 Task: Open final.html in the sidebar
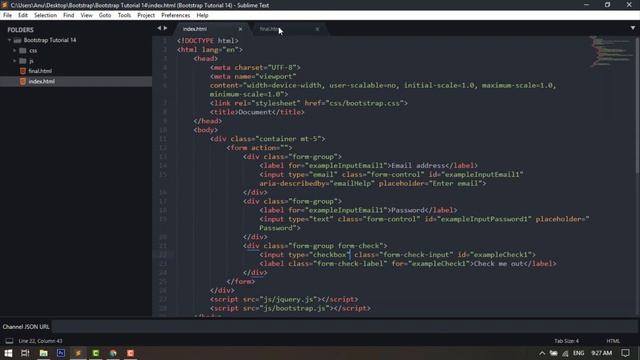(40, 71)
